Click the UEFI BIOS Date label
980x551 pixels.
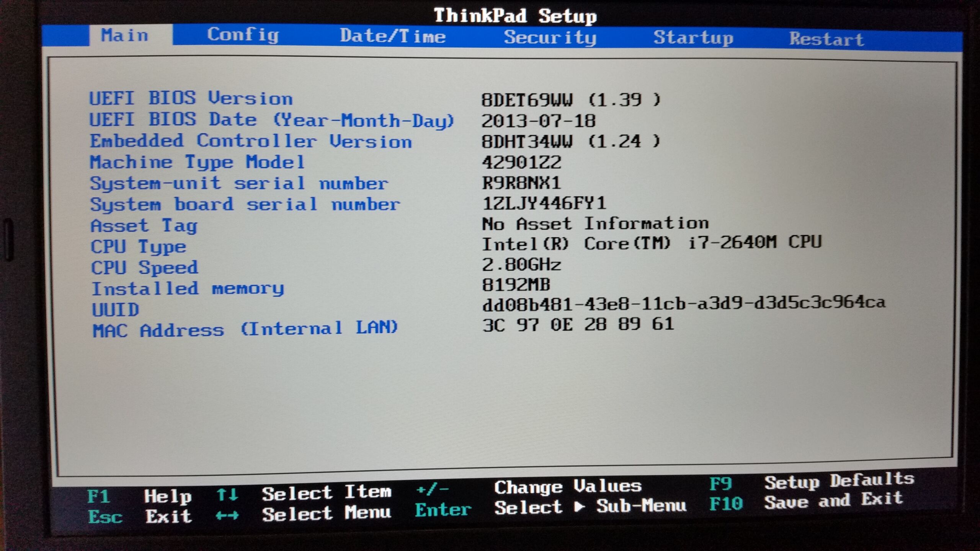pos(271,120)
